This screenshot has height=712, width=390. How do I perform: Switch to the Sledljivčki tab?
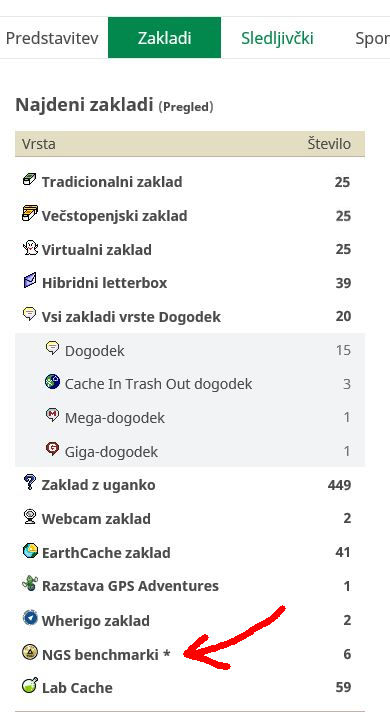[277, 38]
